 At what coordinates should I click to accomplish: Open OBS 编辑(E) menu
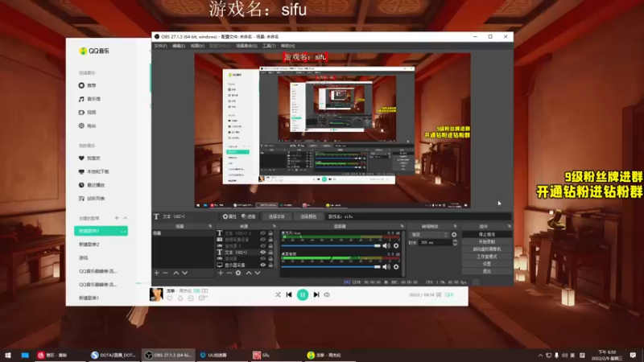tap(179, 46)
